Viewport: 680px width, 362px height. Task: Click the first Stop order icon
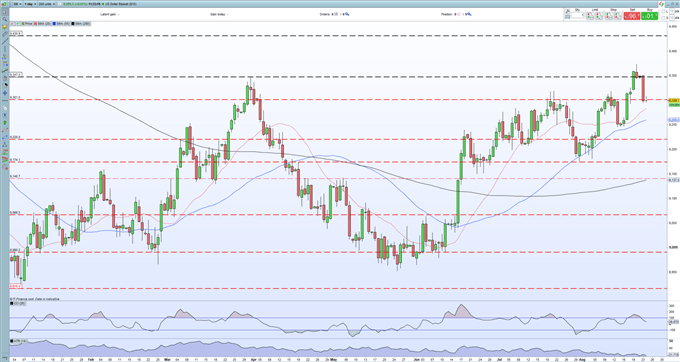click(609, 16)
